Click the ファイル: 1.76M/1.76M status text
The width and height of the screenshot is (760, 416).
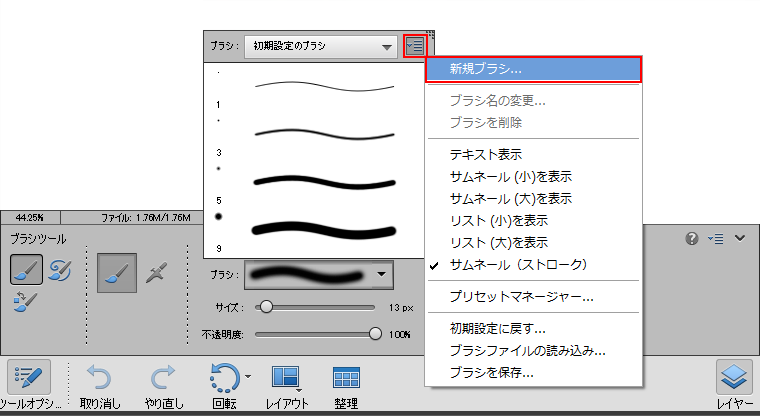145,218
